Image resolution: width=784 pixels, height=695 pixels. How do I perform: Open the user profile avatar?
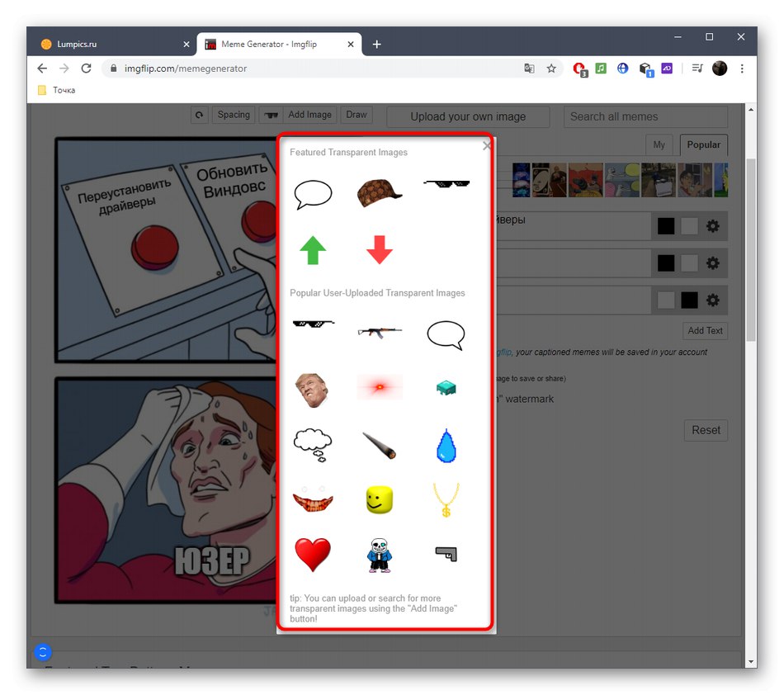tap(720, 69)
